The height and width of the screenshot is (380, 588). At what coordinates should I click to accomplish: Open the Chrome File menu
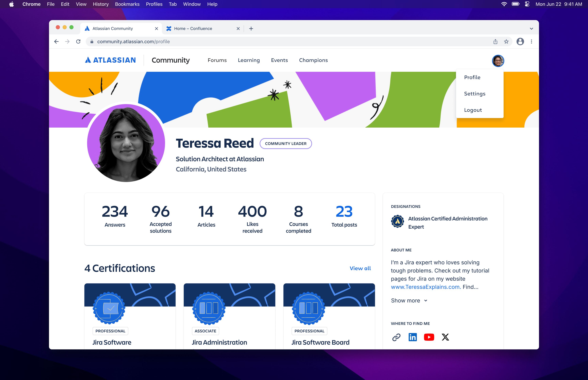point(51,4)
